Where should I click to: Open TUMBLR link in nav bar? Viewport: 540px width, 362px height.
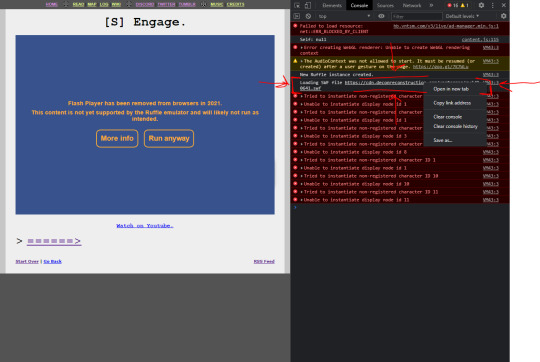187,4
